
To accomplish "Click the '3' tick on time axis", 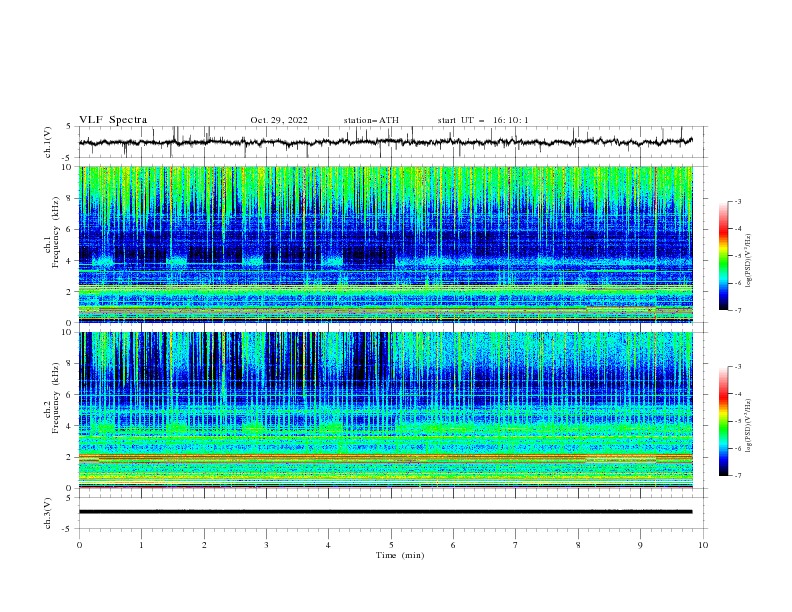I will 266,545.
